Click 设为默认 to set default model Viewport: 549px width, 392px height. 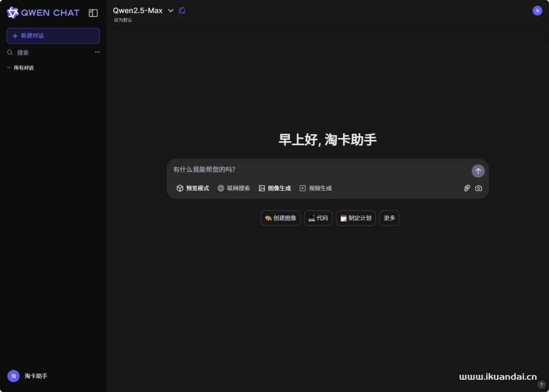(123, 20)
